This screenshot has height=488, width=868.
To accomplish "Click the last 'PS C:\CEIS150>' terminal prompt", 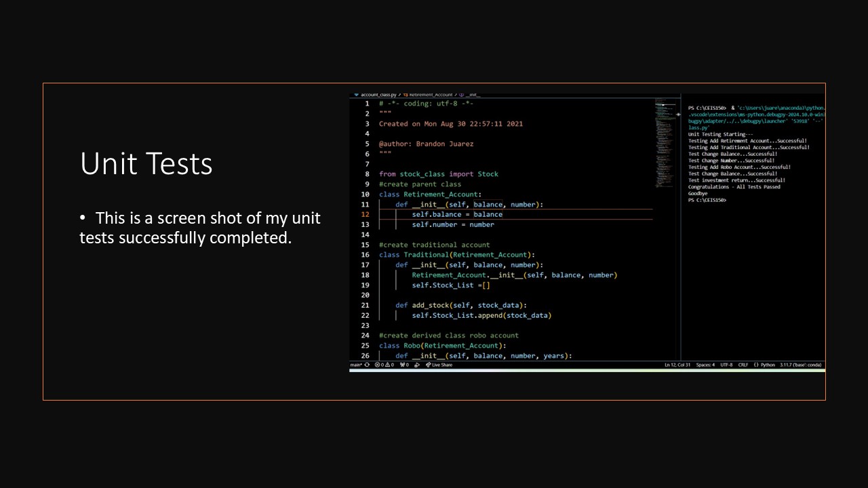I will click(x=707, y=200).
